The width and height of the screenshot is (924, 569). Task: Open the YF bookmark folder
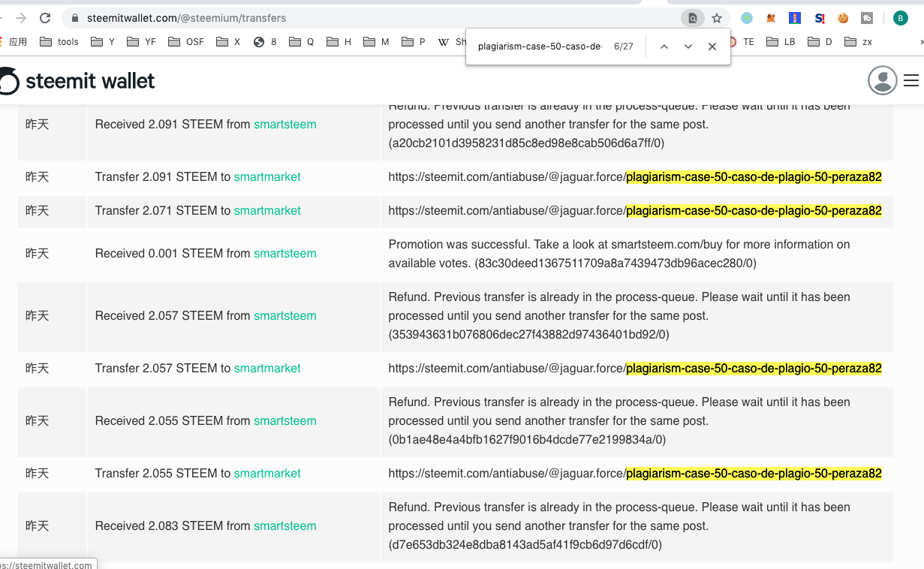(x=142, y=42)
